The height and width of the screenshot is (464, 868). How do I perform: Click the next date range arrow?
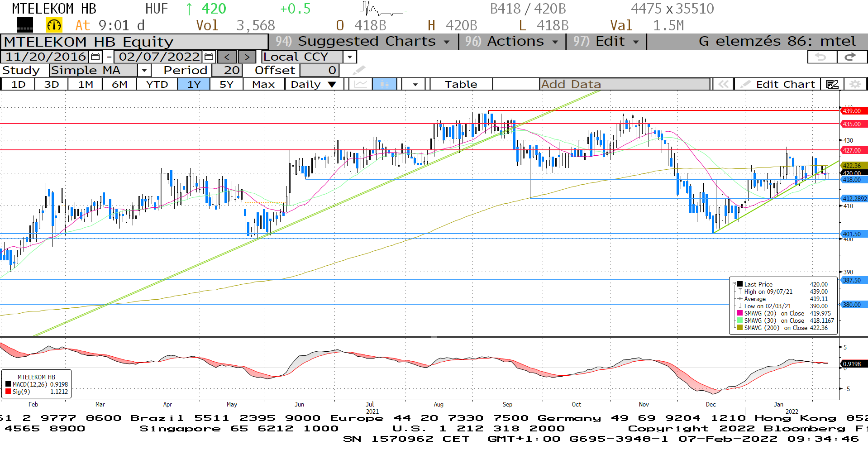pyautogui.click(x=247, y=57)
